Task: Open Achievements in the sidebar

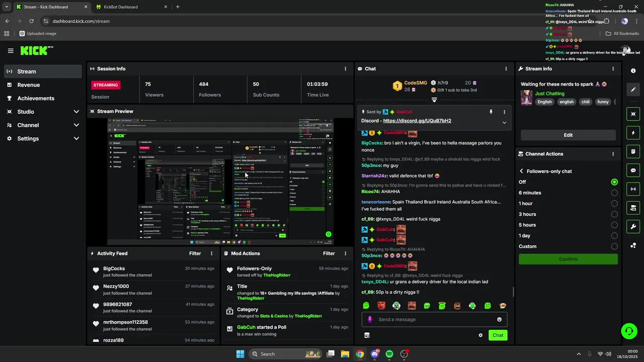Action: pos(43,98)
